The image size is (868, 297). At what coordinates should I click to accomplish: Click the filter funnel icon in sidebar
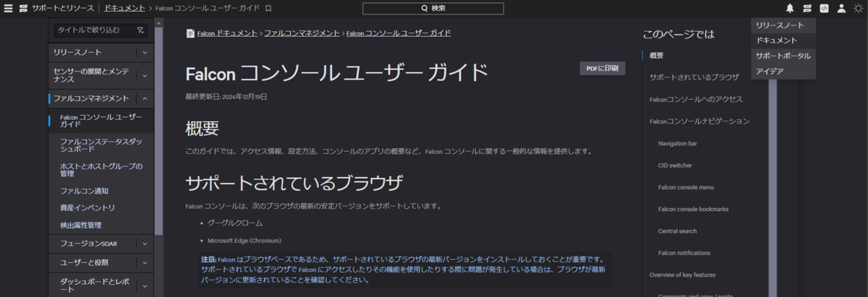click(140, 30)
